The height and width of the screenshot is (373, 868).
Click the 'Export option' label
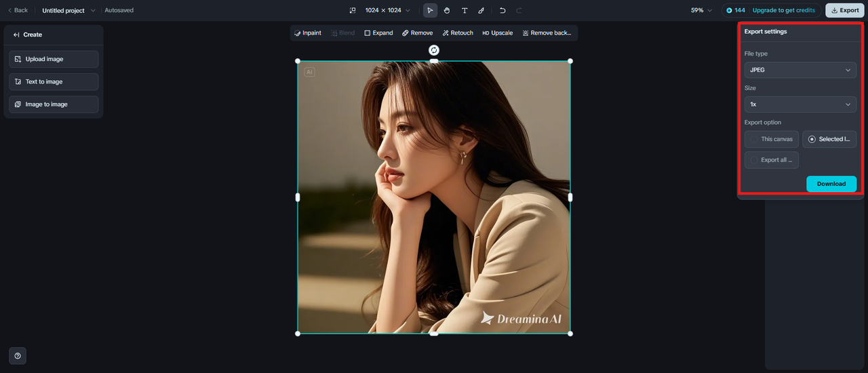point(763,122)
